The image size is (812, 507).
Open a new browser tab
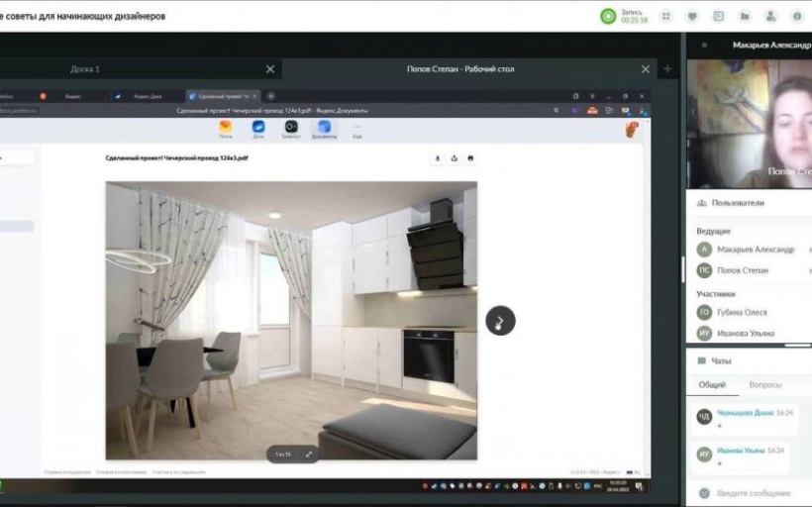[x=271, y=96]
